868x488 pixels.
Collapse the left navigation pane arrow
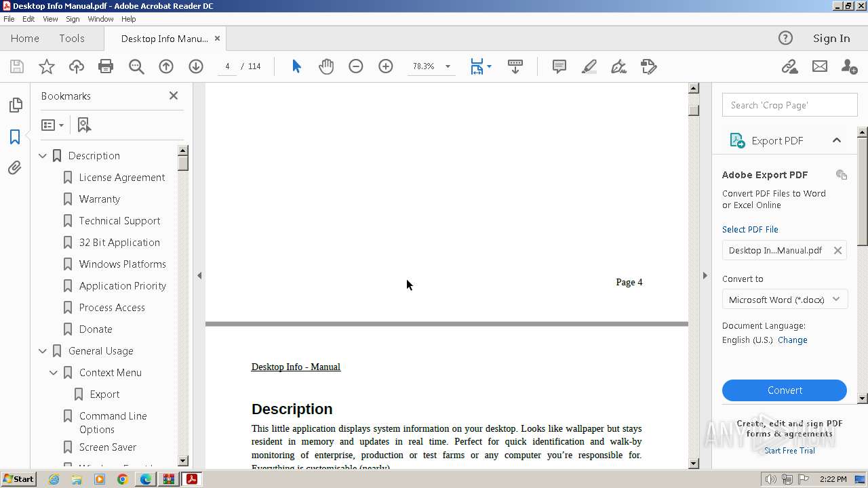click(199, 275)
